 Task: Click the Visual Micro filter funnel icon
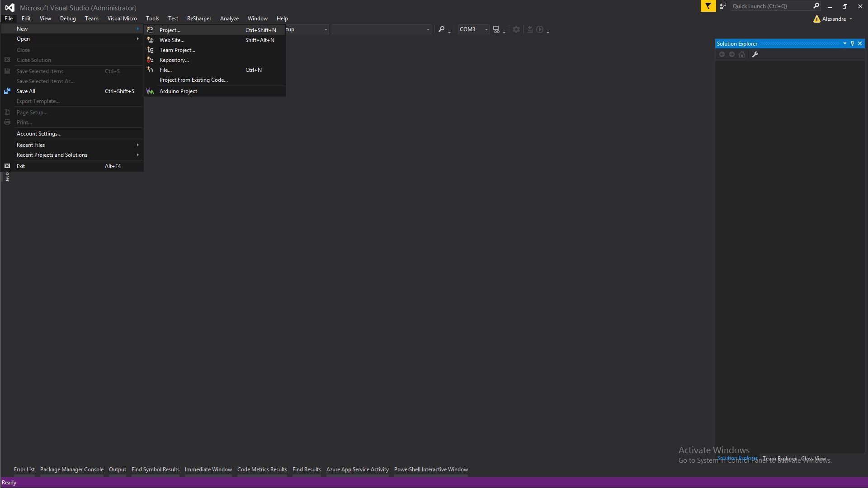point(708,6)
